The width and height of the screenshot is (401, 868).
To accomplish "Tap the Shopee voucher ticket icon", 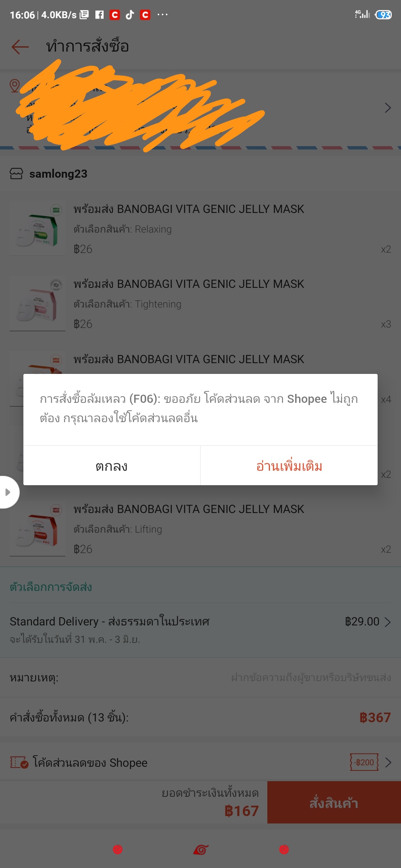I will [19, 763].
